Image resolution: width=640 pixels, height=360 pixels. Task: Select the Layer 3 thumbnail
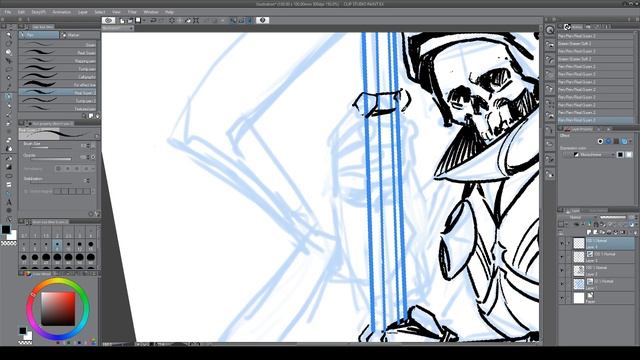coord(579,257)
